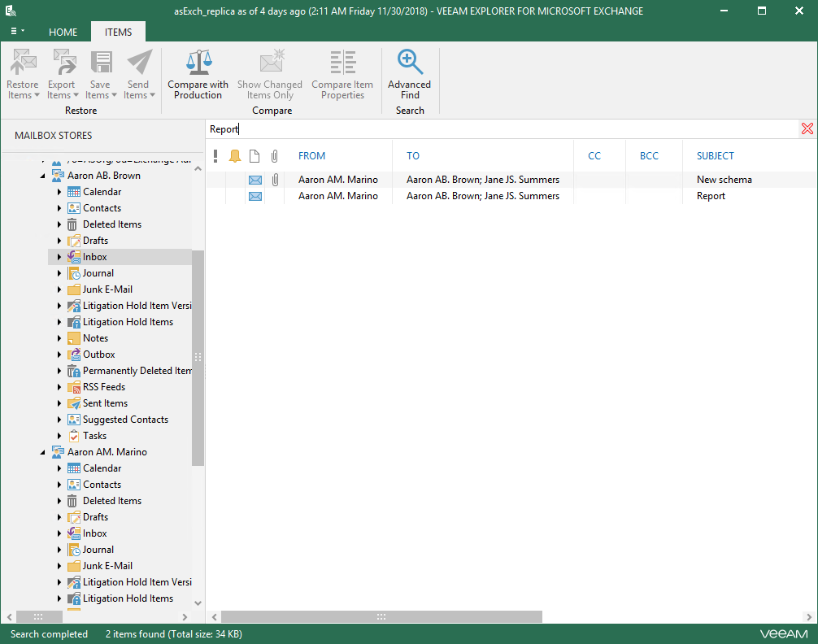The height and width of the screenshot is (644, 818).
Task: Select Aaron AB. Brown Sent Items folder
Action: (x=105, y=402)
